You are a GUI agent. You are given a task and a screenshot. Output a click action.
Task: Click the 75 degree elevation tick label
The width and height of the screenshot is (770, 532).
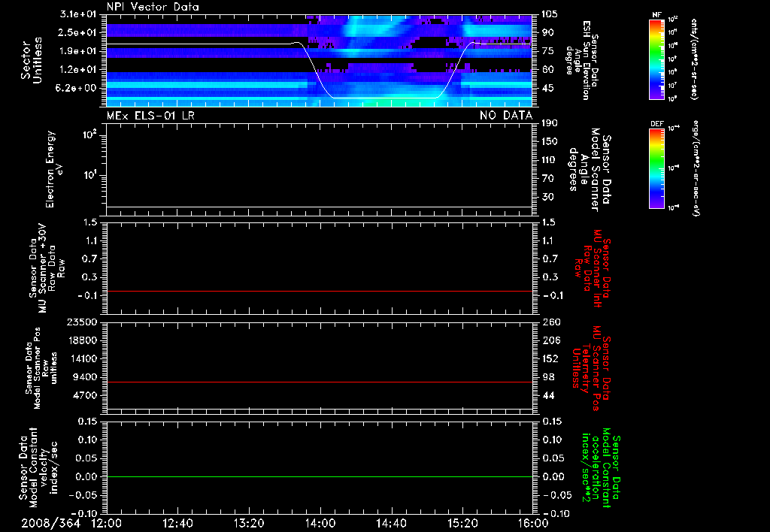coord(547,51)
